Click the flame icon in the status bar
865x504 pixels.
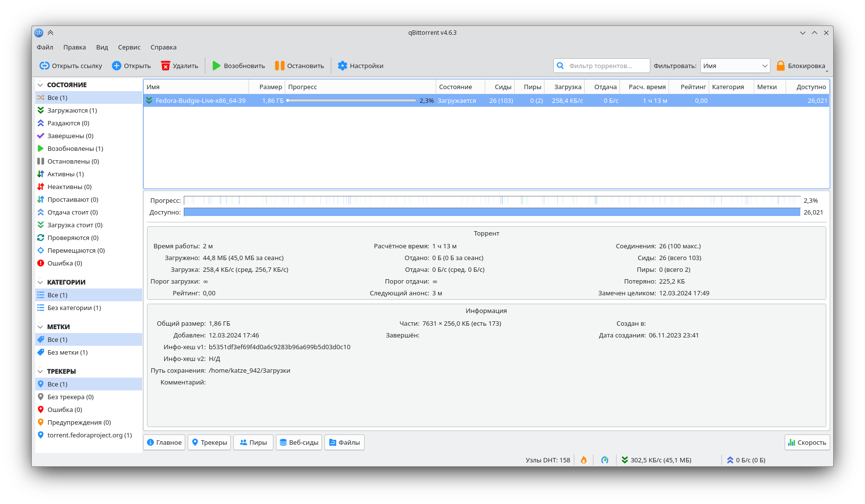click(583, 460)
